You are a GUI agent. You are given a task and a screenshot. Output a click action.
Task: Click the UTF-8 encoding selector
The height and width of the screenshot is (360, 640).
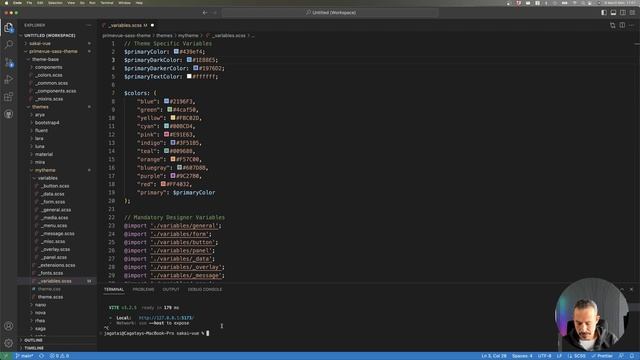[544, 356]
